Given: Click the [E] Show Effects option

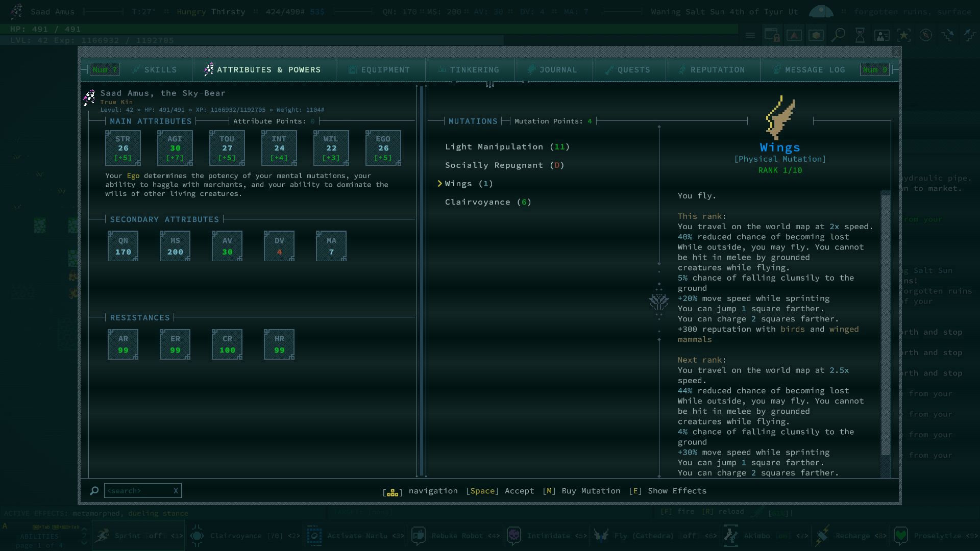Looking at the screenshot, I should click(668, 491).
